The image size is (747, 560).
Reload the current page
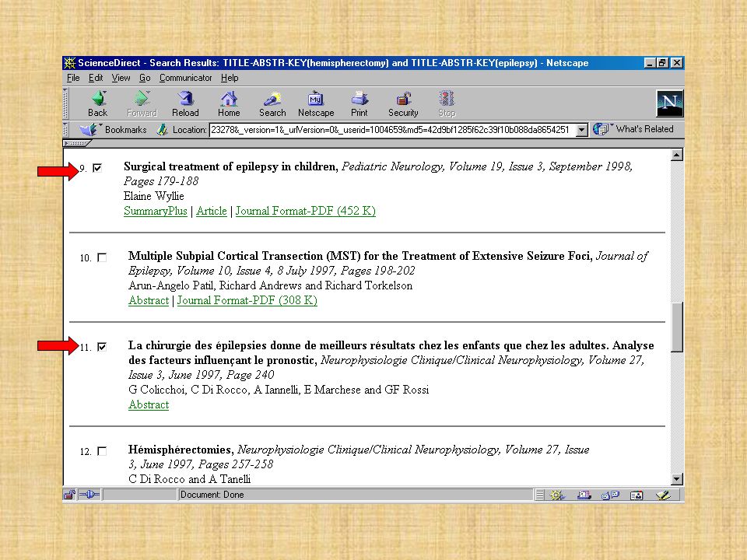[x=185, y=103]
